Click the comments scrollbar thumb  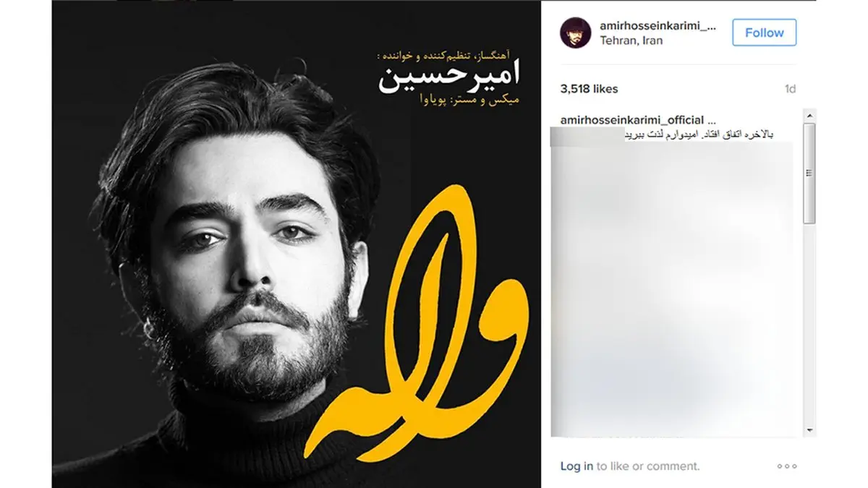pyautogui.click(x=809, y=172)
